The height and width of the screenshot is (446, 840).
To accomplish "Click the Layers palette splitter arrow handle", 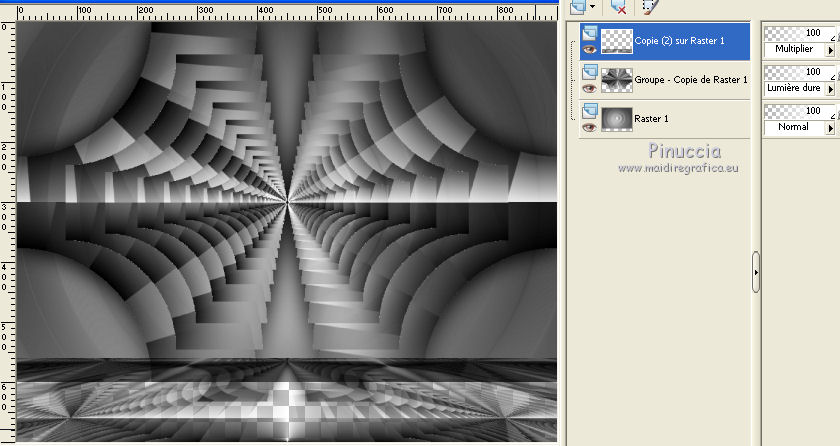I will tap(756, 272).
